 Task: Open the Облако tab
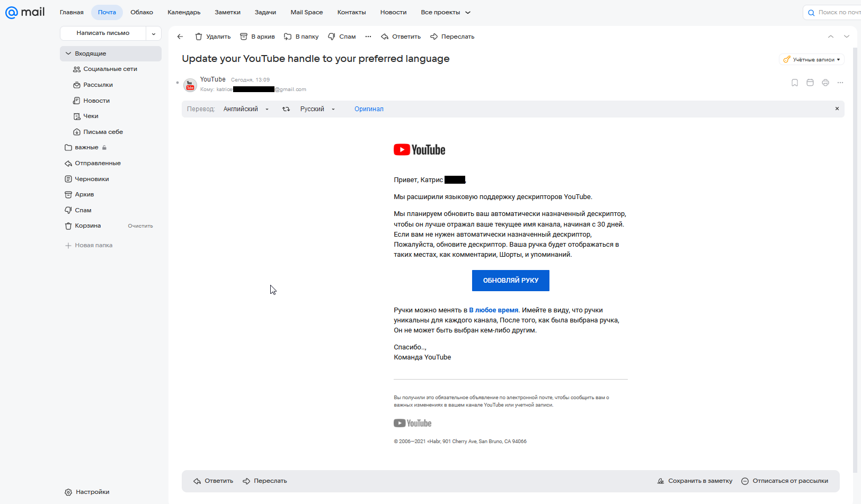coord(141,12)
